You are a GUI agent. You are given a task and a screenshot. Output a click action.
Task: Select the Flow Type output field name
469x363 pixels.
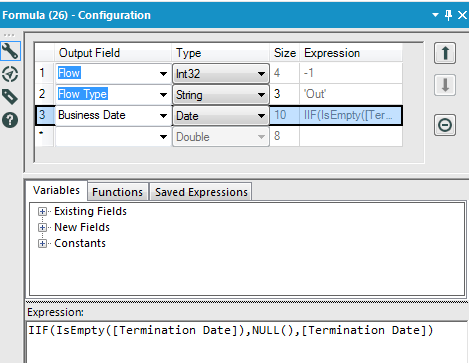point(82,94)
